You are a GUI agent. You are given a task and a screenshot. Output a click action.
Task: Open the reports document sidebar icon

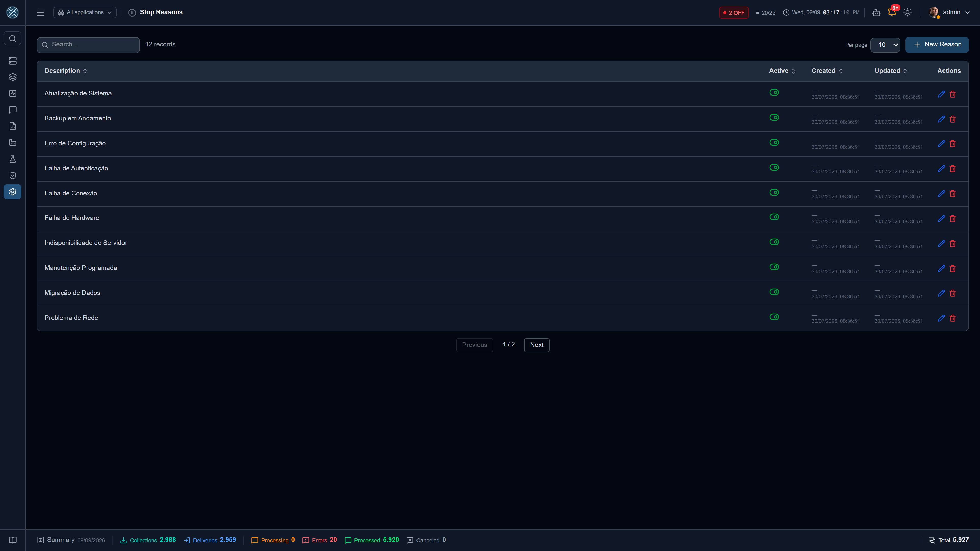click(x=13, y=126)
